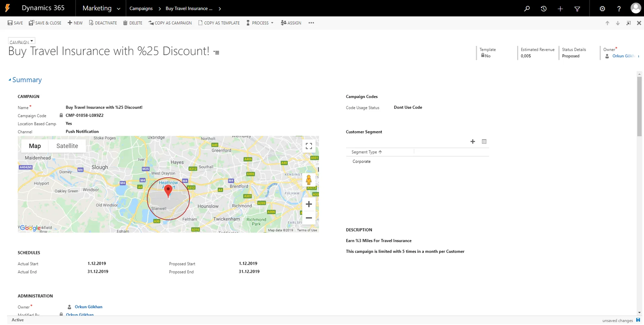The image size is (644, 325).
Task: Switch map to Satellite view
Action: pos(67,146)
